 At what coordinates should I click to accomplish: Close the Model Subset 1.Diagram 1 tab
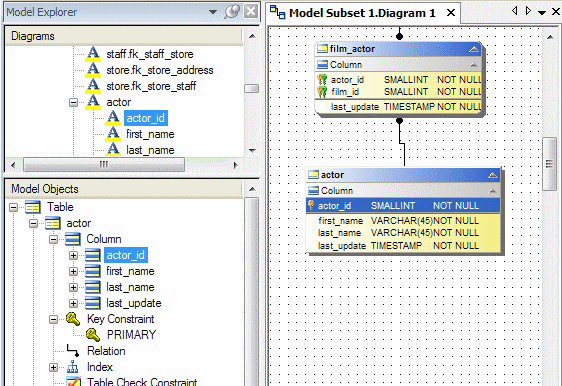click(x=451, y=13)
